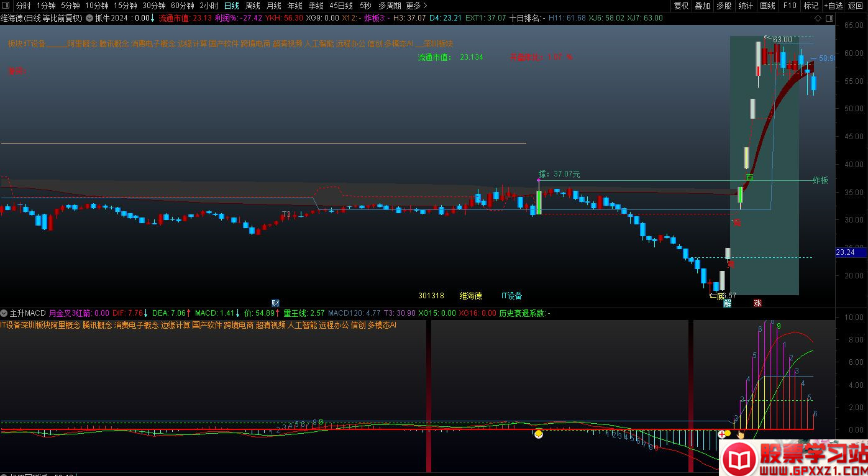Open the 主升MACD indicator dropdown arrow

[x=4, y=313]
